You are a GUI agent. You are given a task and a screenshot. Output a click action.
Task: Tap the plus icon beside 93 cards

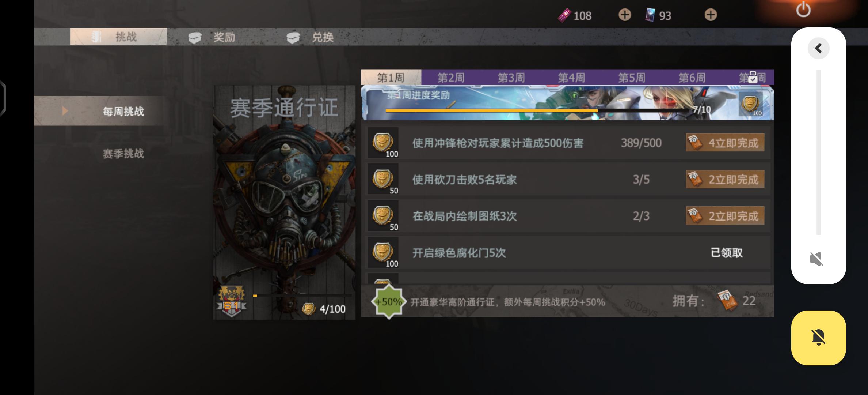[x=711, y=15]
